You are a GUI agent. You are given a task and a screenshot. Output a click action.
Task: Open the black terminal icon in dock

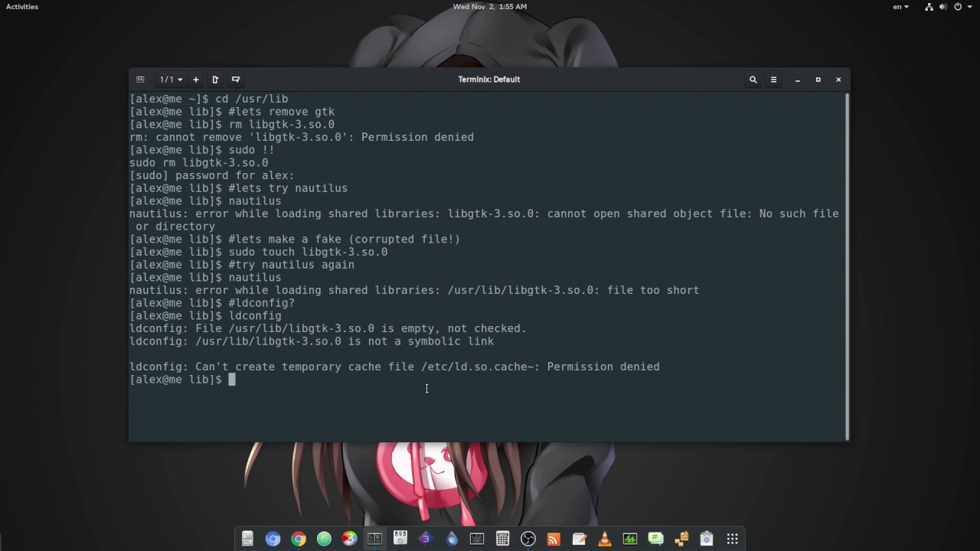[477, 539]
